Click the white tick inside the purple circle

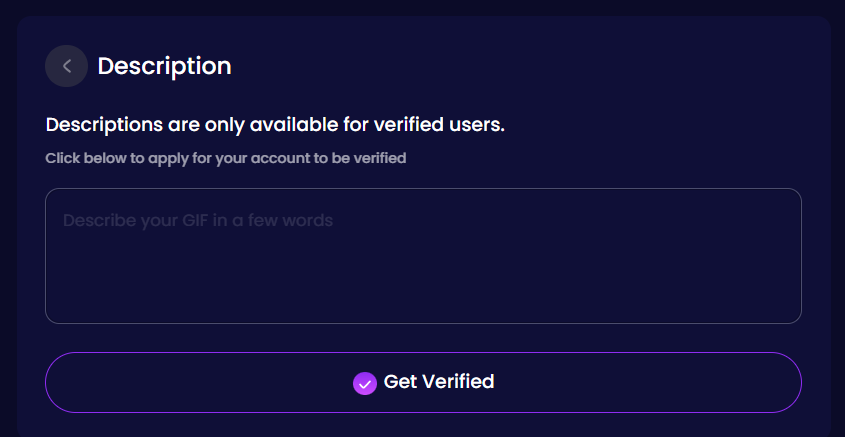pyautogui.click(x=365, y=383)
